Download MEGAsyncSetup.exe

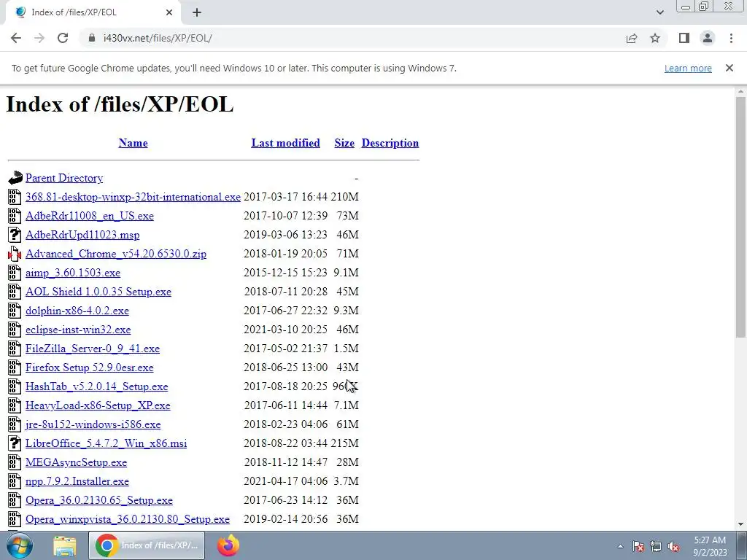[x=76, y=462]
